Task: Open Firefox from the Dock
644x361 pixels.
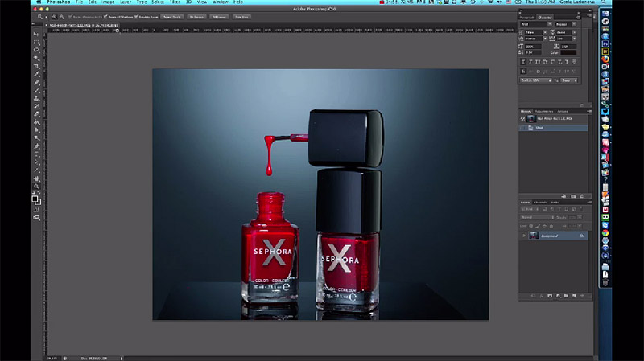Action: 605,59
